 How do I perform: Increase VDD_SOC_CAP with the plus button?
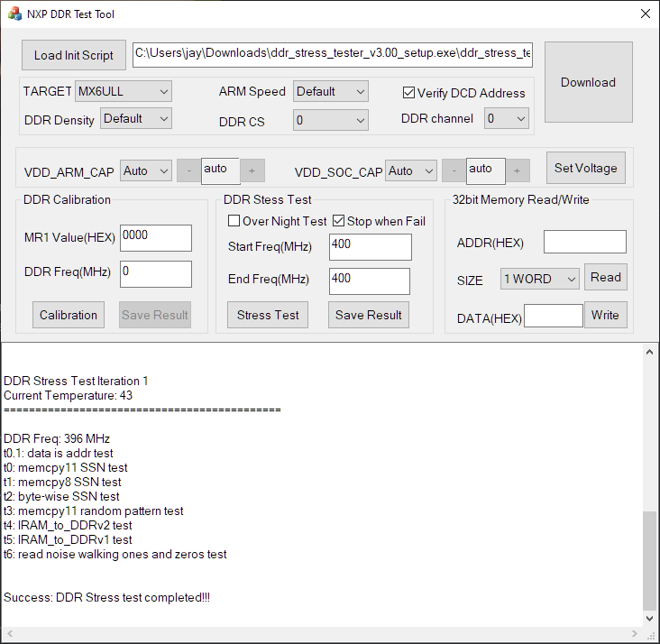(x=518, y=170)
